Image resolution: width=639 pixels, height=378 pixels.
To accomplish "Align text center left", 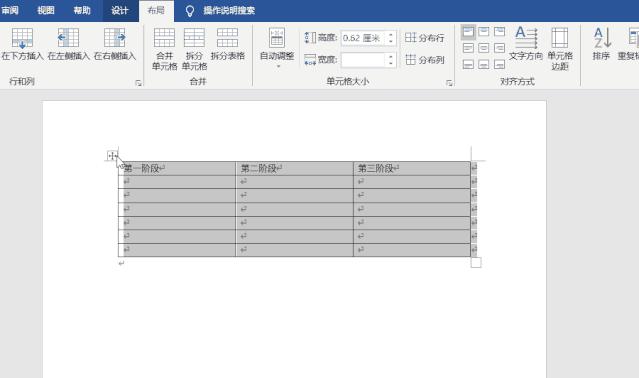I will [468, 48].
